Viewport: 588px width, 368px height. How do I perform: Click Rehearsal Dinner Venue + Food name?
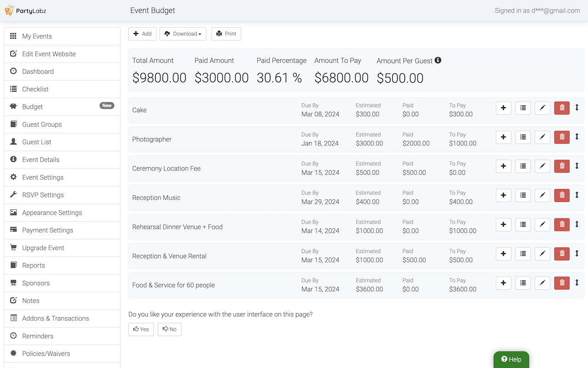(177, 227)
